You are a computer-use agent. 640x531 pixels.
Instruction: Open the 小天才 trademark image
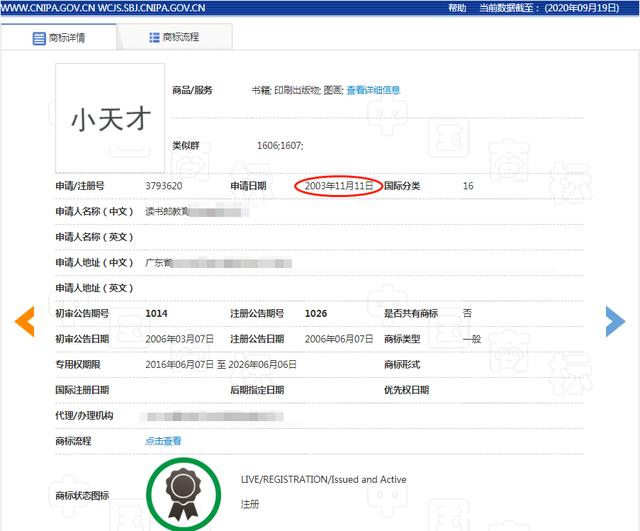pos(110,118)
